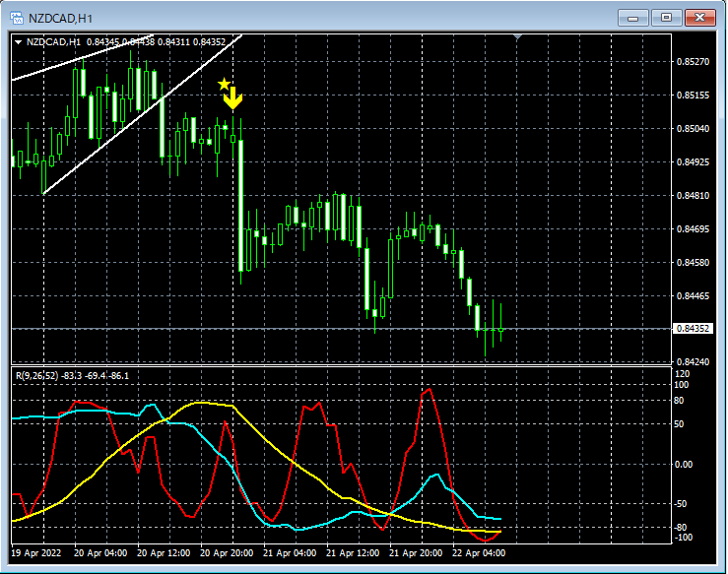Click the 22 Apr 04:00 time label

click(479, 553)
